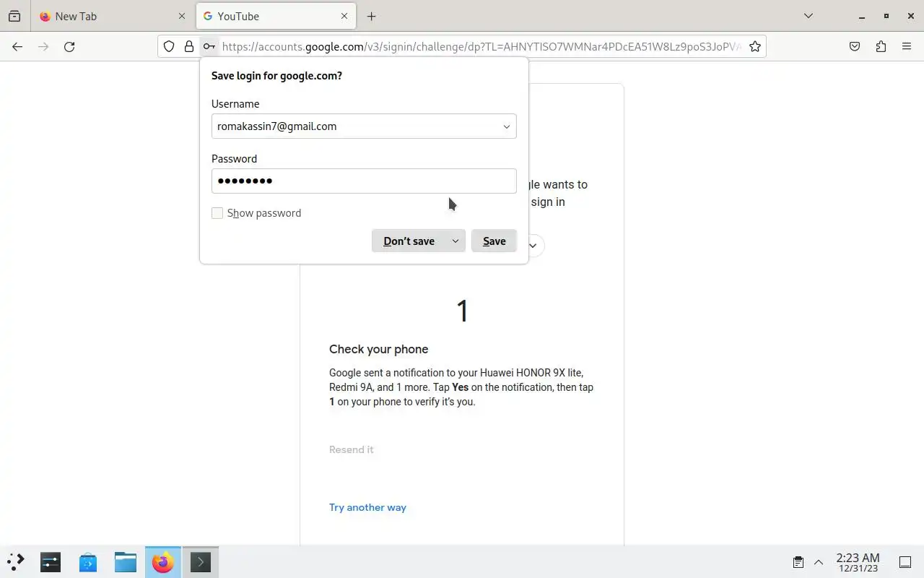Close the Firefox window
This screenshot has height=578, width=924.
tap(910, 16)
